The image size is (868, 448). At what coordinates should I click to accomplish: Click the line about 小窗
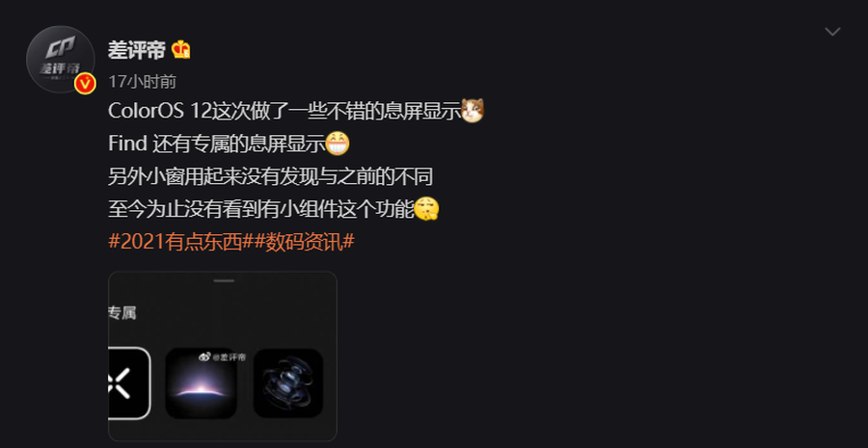click(270, 177)
